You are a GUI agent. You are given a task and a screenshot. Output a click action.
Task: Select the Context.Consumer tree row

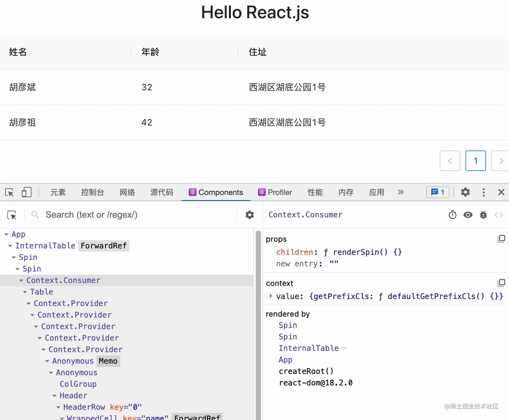(x=127, y=280)
